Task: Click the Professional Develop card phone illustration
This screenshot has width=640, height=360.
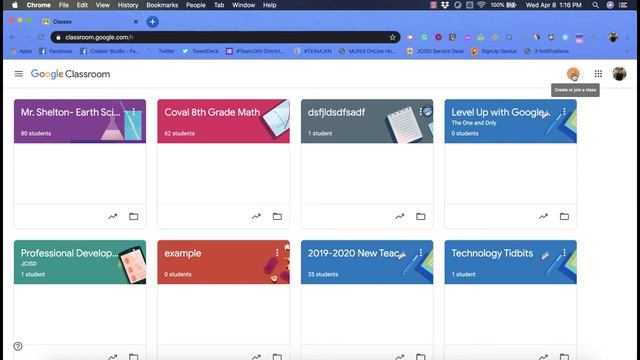Action: point(132,264)
